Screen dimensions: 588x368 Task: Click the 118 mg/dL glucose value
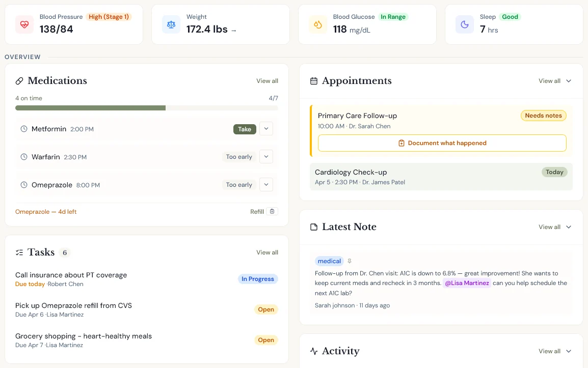tap(352, 29)
